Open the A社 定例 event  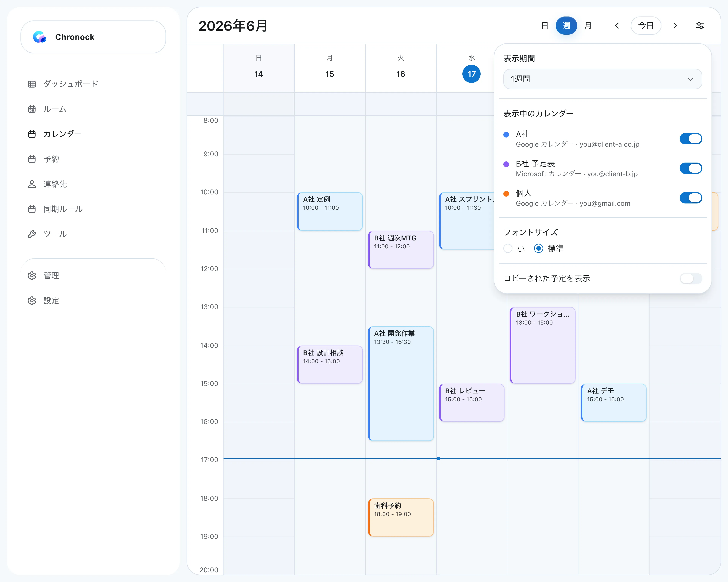[x=330, y=212]
